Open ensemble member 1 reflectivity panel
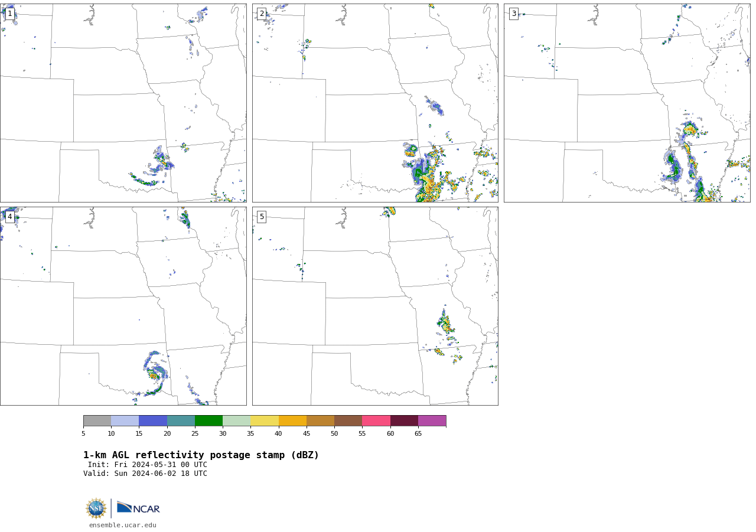Screen dimensions: 756x532 click(123, 103)
